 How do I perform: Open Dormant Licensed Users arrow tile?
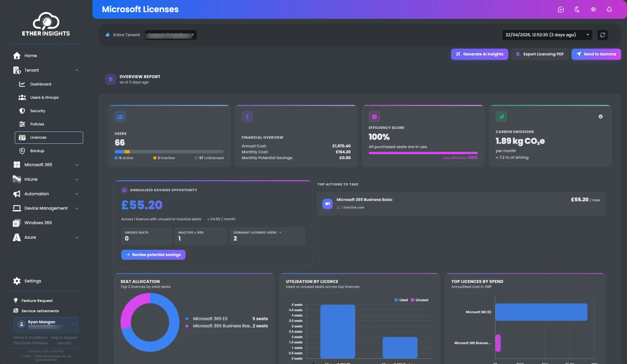[x=267, y=236]
